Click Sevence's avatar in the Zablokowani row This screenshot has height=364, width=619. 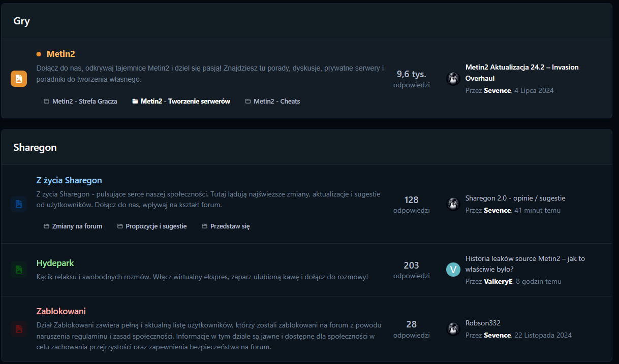[453, 329]
